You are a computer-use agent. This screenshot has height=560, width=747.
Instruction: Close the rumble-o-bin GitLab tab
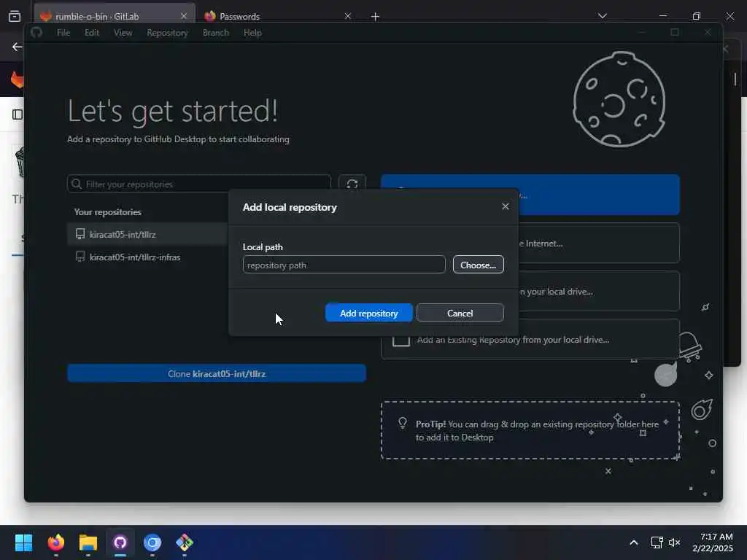click(x=184, y=16)
